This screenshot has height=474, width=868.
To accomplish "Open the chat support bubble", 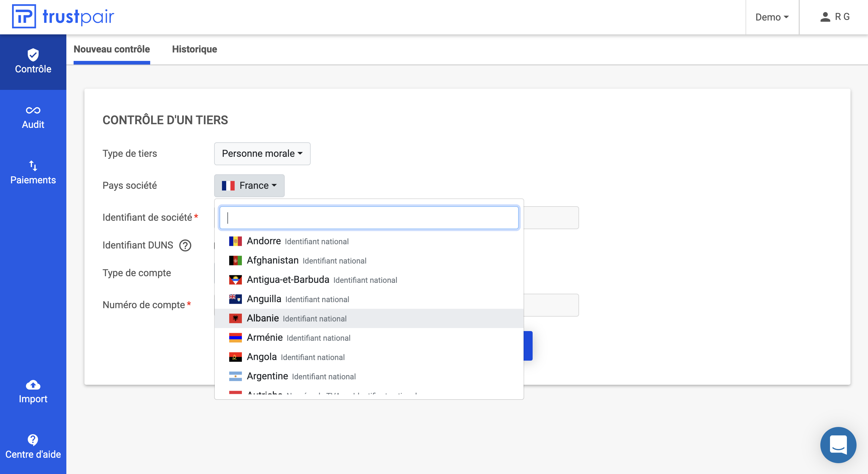I will (x=838, y=445).
